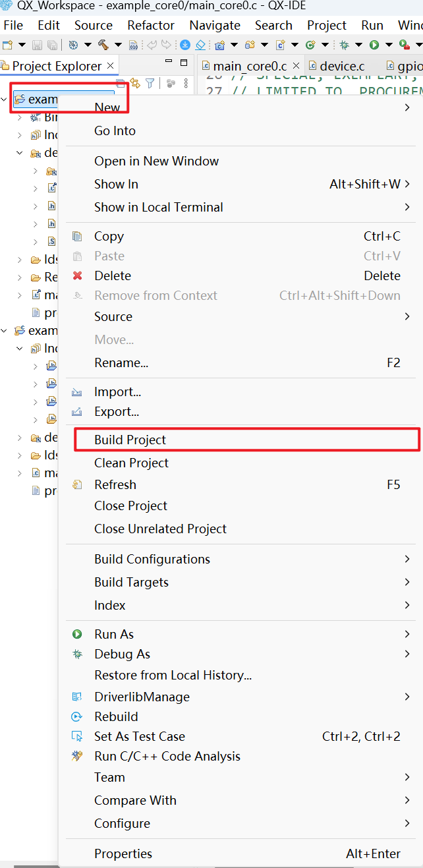Maximize the Project Explorer panel
423x868 pixels.
tap(184, 63)
